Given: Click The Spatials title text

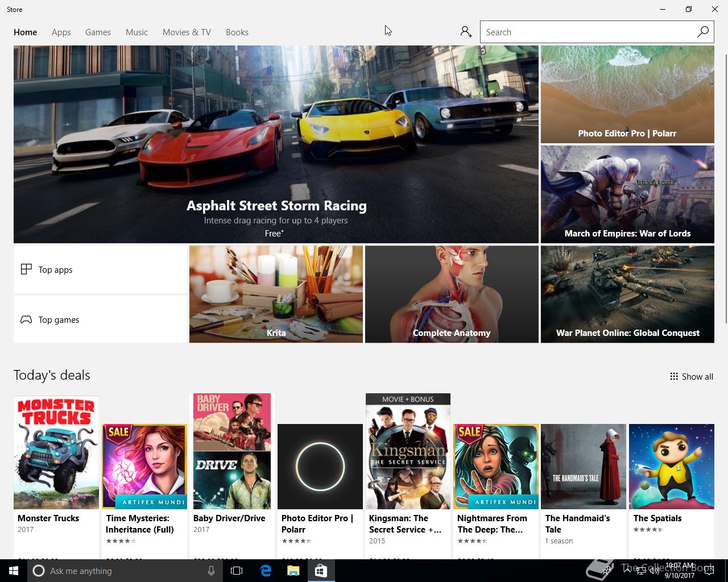Looking at the screenshot, I should coord(657,518).
